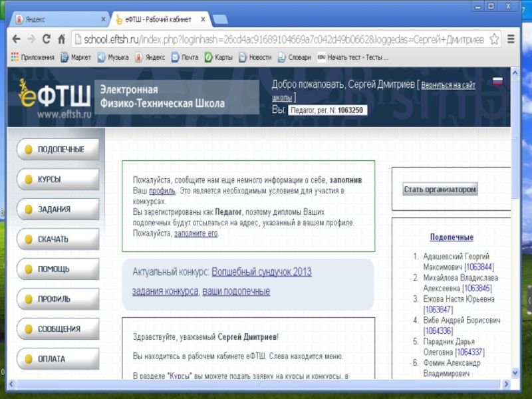Follow the Вернуться на сайт школы link
This screenshot has height=399, width=532.
pos(448,85)
